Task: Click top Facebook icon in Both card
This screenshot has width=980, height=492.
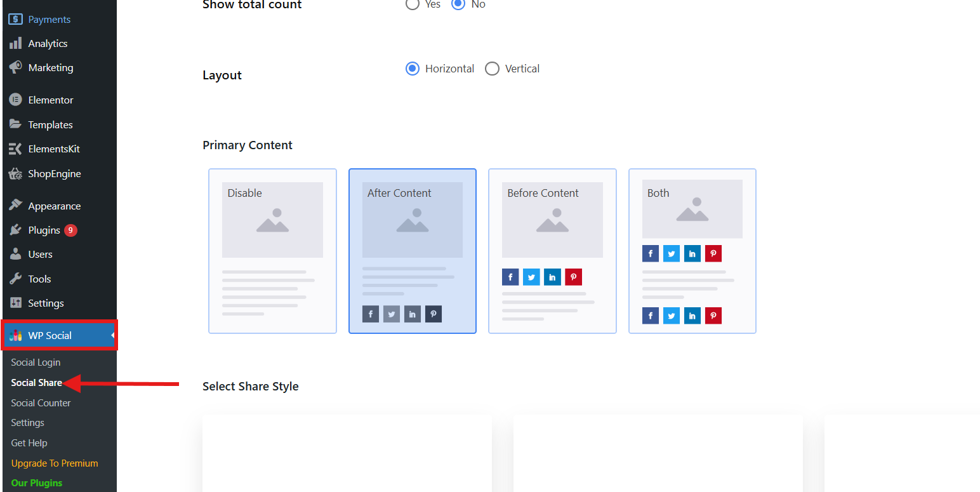Action: 651,254
